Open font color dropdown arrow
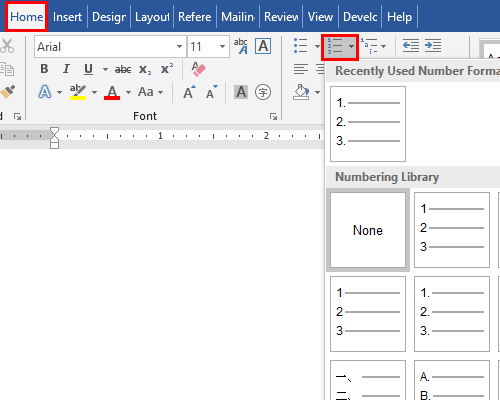The image size is (500, 400). (x=128, y=92)
